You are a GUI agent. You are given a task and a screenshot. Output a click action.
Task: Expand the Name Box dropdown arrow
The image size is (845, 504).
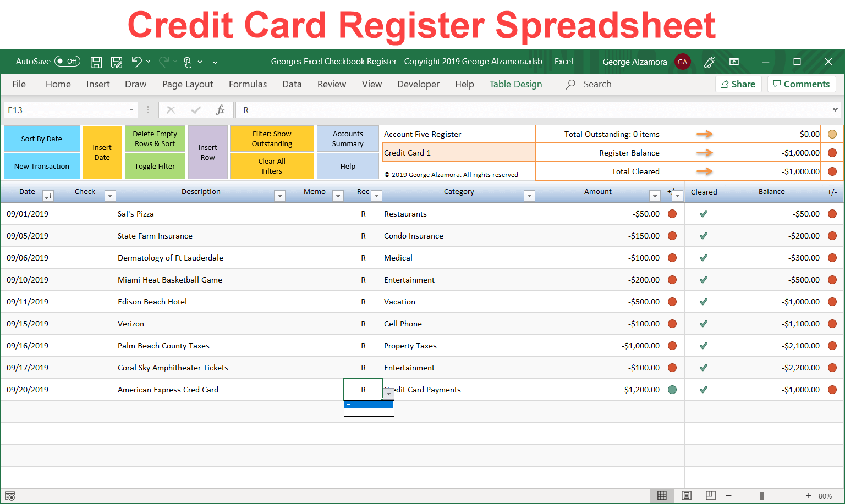point(131,110)
